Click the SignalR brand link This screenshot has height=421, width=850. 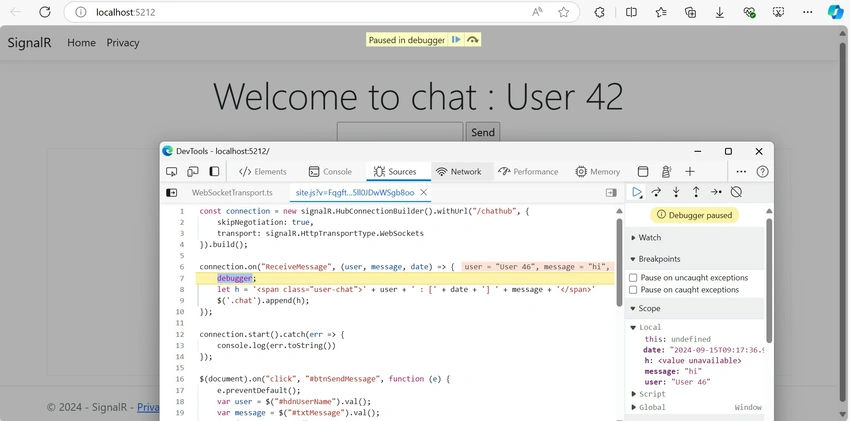29,43
